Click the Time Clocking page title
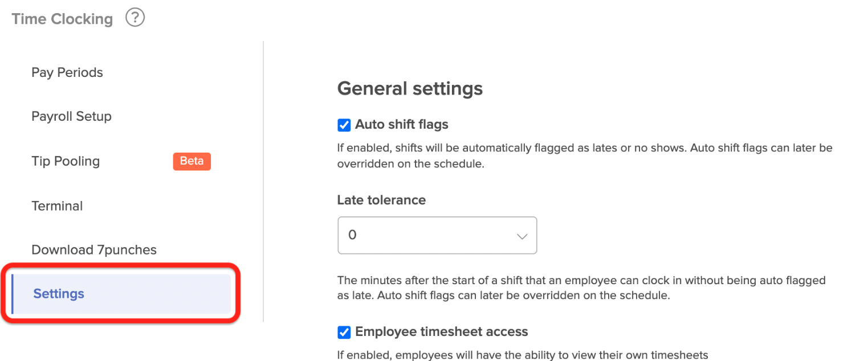868x361 pixels. coord(62,18)
